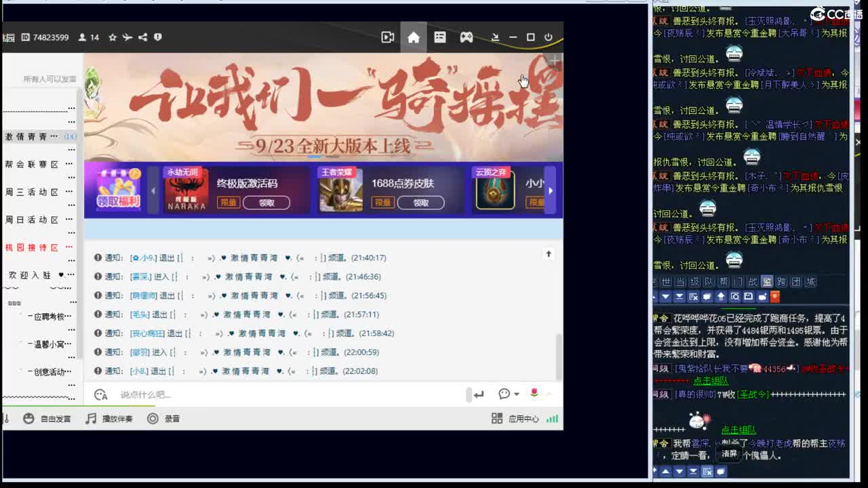Click the 王者荣耀 hero thumbnail
Viewport: 868px width, 488px height.
pyautogui.click(x=341, y=190)
